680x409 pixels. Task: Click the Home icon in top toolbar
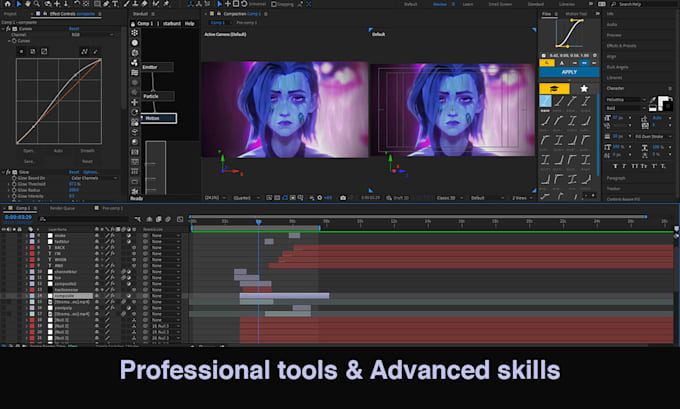tap(7, 4)
